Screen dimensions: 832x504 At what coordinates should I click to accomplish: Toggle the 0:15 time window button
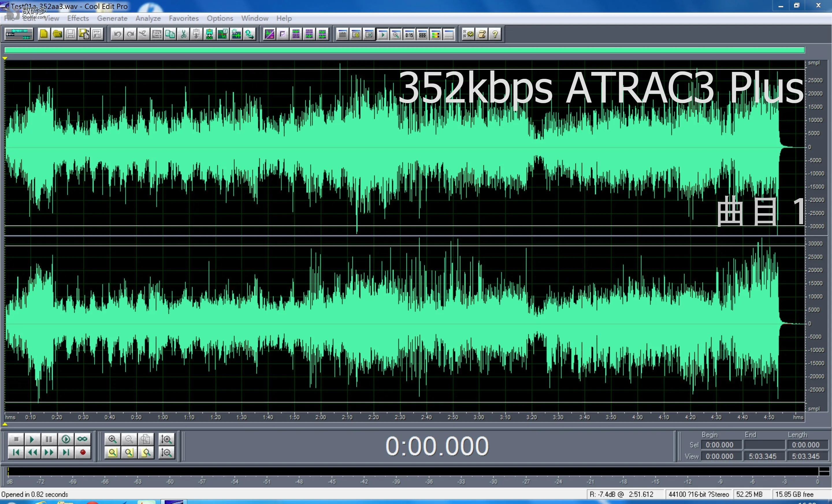coord(409,34)
